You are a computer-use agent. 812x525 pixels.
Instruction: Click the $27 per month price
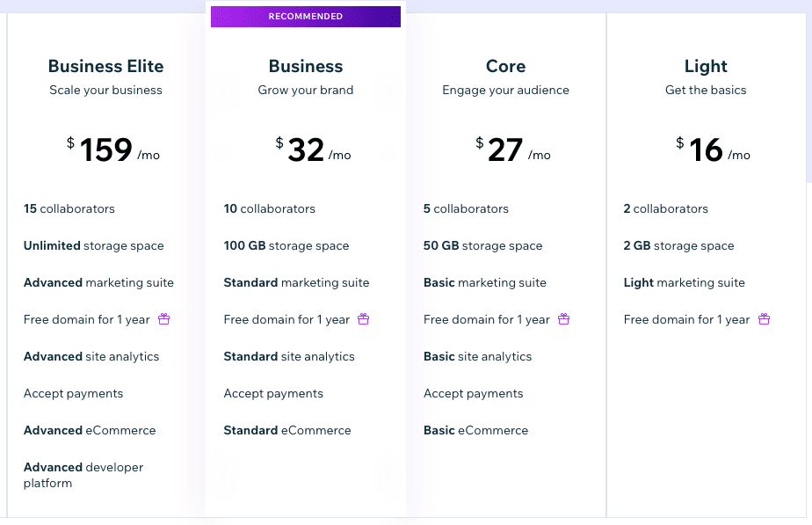click(x=512, y=150)
